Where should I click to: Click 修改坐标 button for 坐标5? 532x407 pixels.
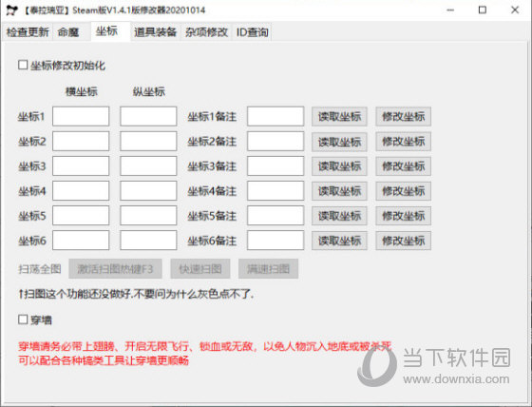coord(403,216)
